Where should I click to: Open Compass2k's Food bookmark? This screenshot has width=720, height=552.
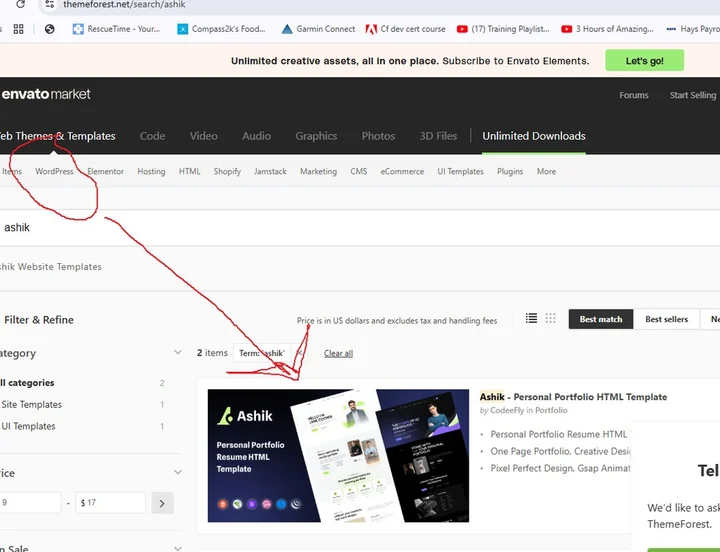pos(221,29)
